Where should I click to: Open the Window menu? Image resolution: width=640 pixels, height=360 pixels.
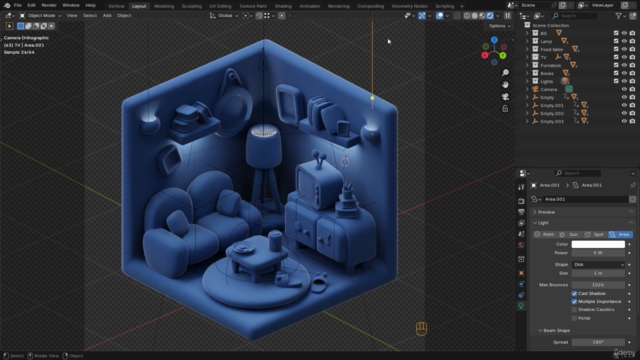tap(71, 5)
